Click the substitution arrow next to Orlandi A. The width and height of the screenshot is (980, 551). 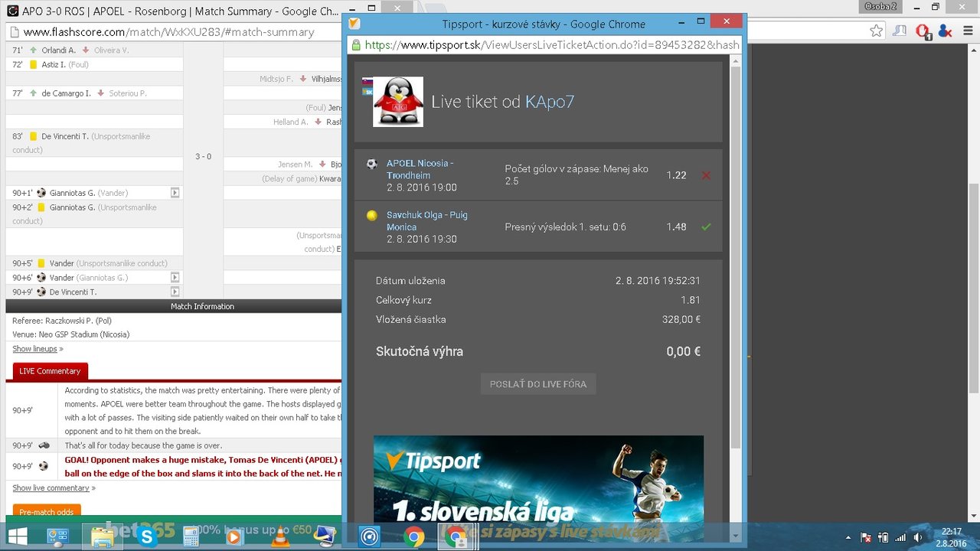click(x=33, y=51)
